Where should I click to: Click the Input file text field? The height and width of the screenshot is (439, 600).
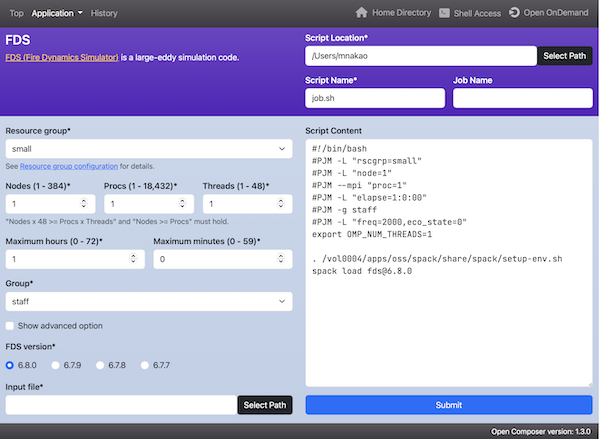121,405
